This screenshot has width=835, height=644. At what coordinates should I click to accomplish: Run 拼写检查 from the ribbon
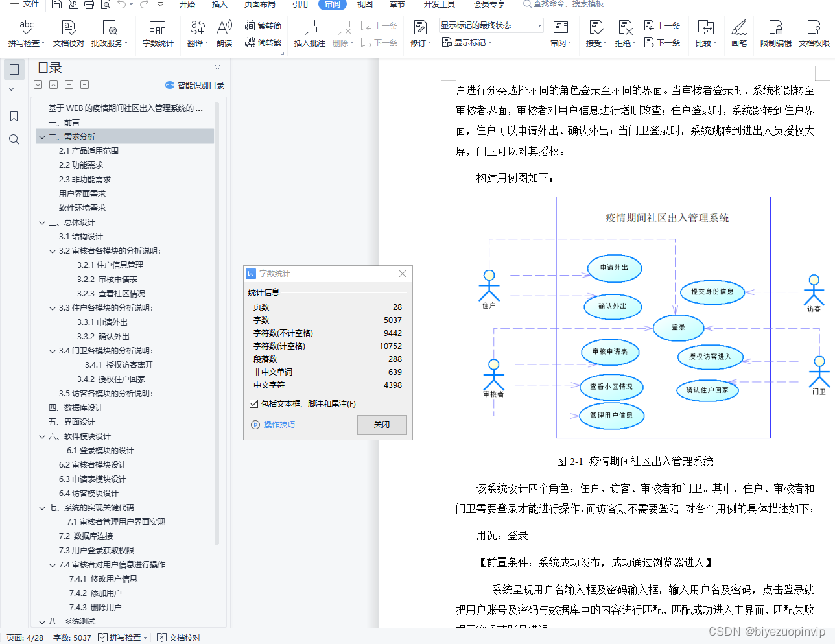tap(27, 34)
